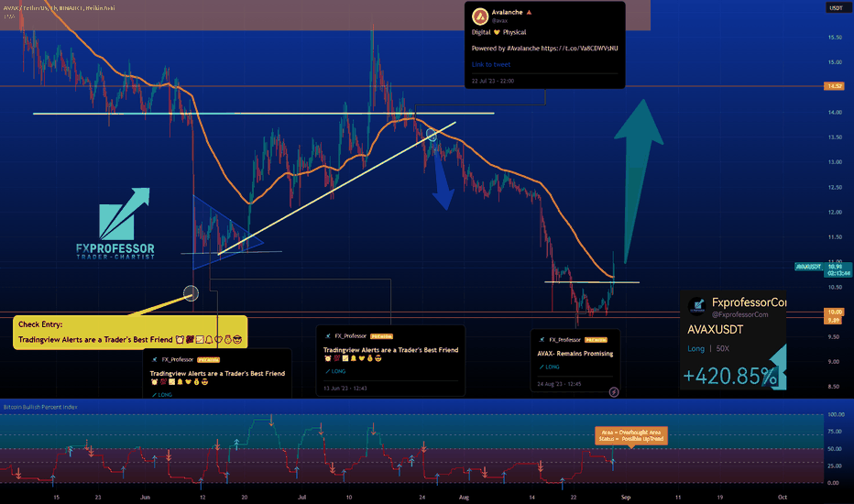Click the "Oct" label on the time axis
The width and height of the screenshot is (854, 504).
click(x=783, y=498)
